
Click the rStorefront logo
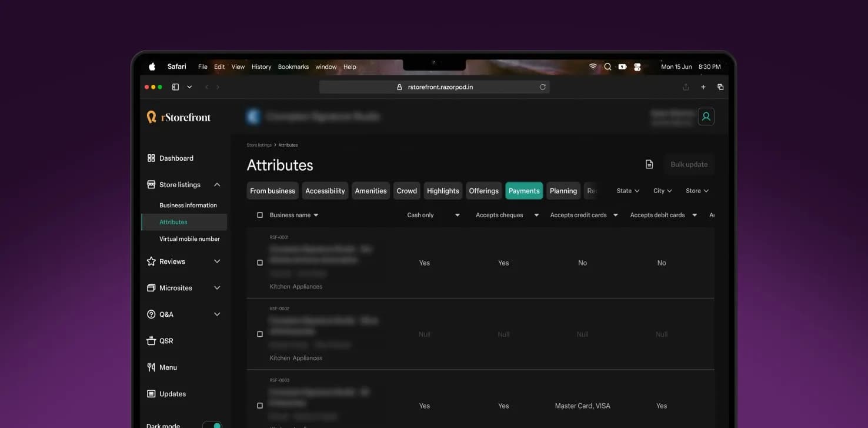[178, 117]
